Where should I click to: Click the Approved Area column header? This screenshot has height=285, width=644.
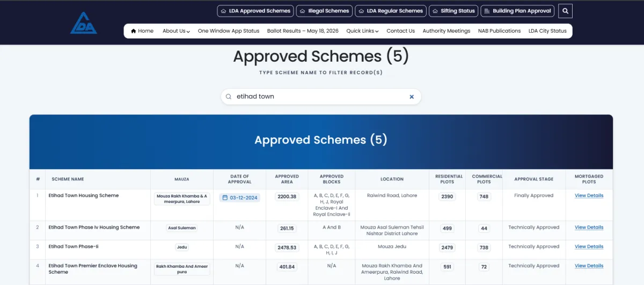(x=287, y=179)
